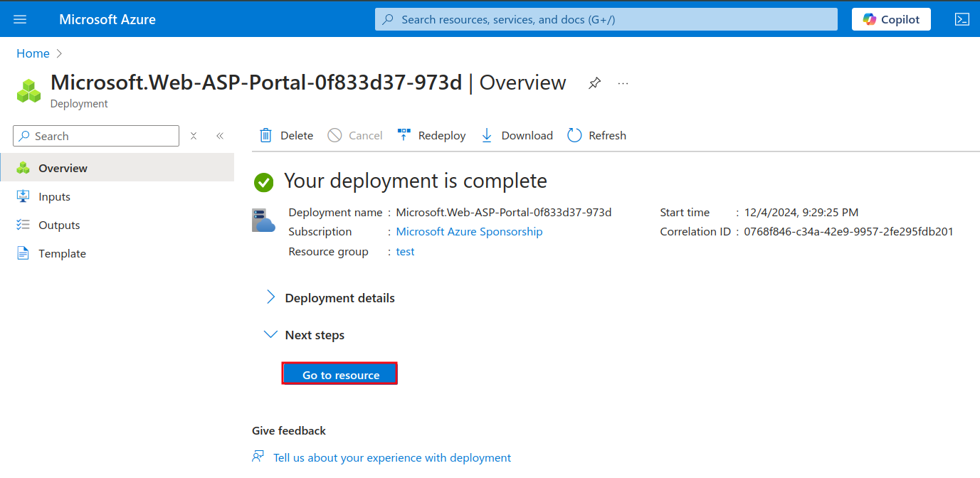This screenshot has height=478, width=980.
Task: Click Tell us about your experience link
Action: (392, 457)
